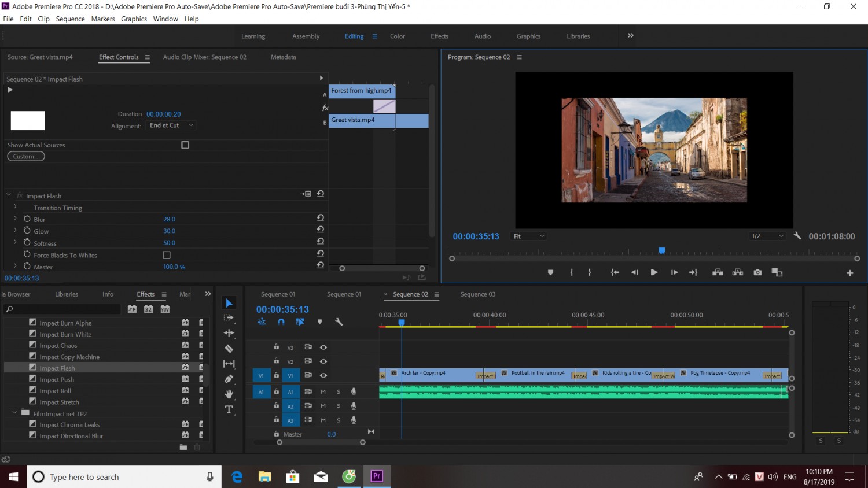
Task: Click the Effects panel search field
Action: (62, 309)
